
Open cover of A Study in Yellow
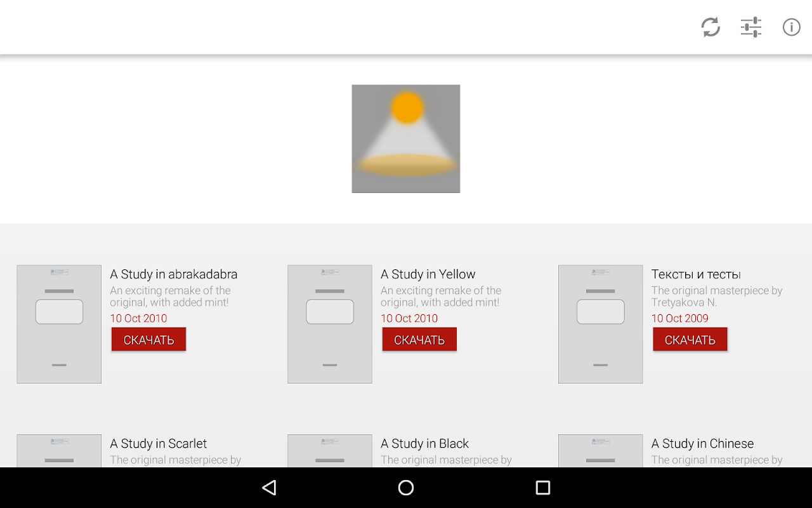pyautogui.click(x=330, y=324)
